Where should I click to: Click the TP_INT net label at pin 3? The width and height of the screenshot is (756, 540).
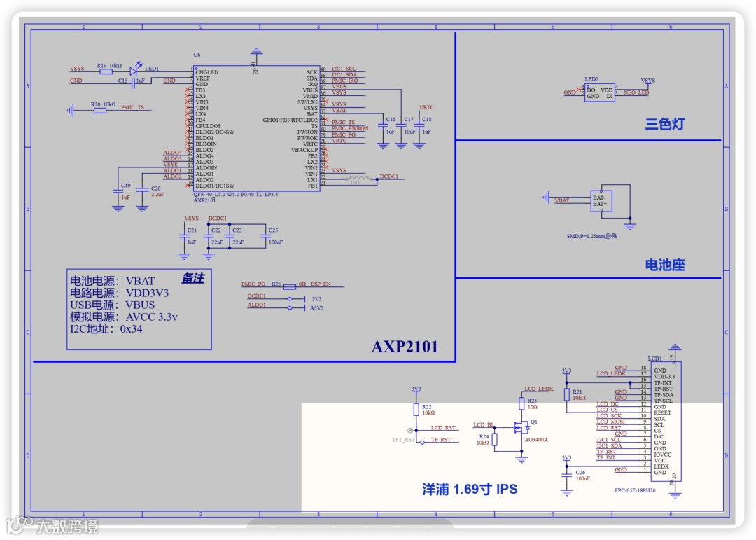coord(606,457)
